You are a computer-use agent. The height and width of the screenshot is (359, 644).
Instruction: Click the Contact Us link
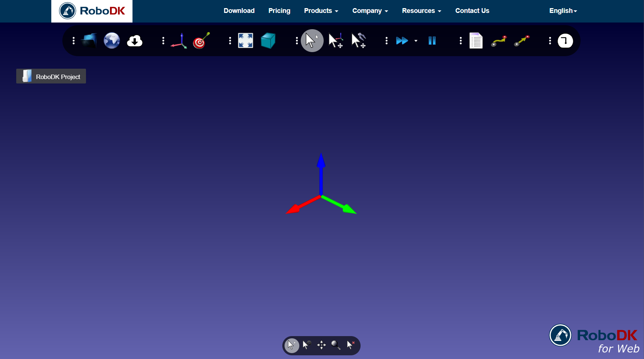[472, 11]
